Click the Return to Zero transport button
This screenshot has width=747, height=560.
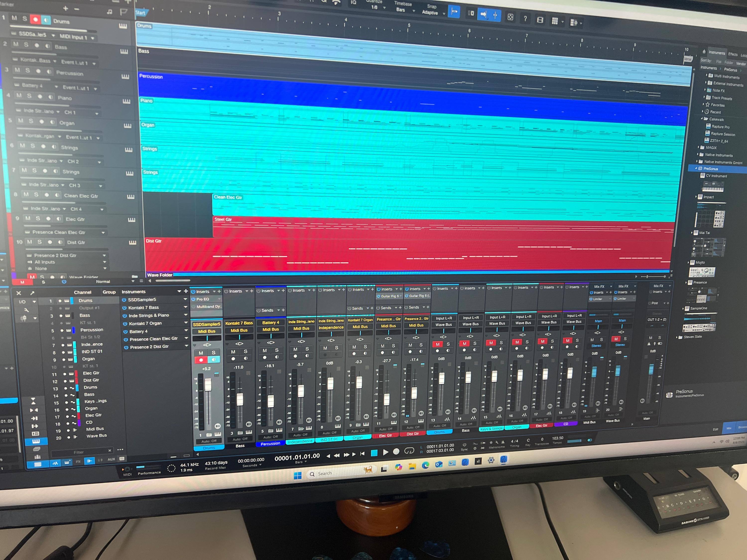[x=362, y=454]
